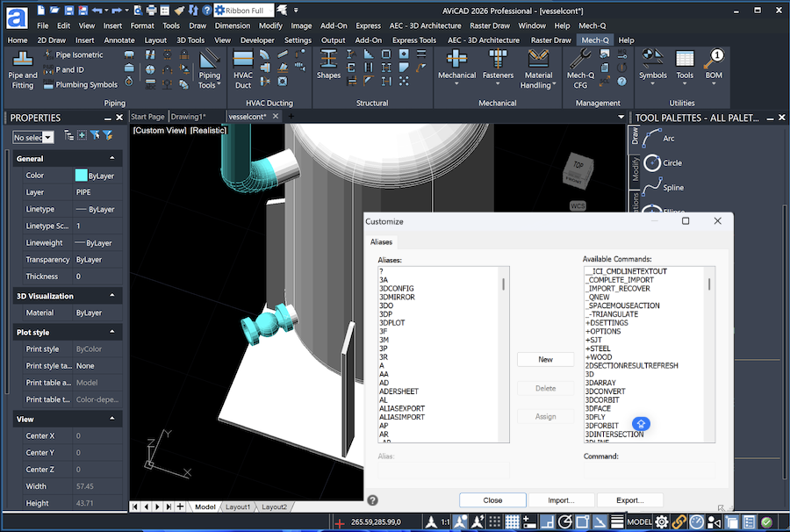This screenshot has width=790, height=532.
Task: Toggle grid display in the status bar
Action: pyautogui.click(x=512, y=521)
